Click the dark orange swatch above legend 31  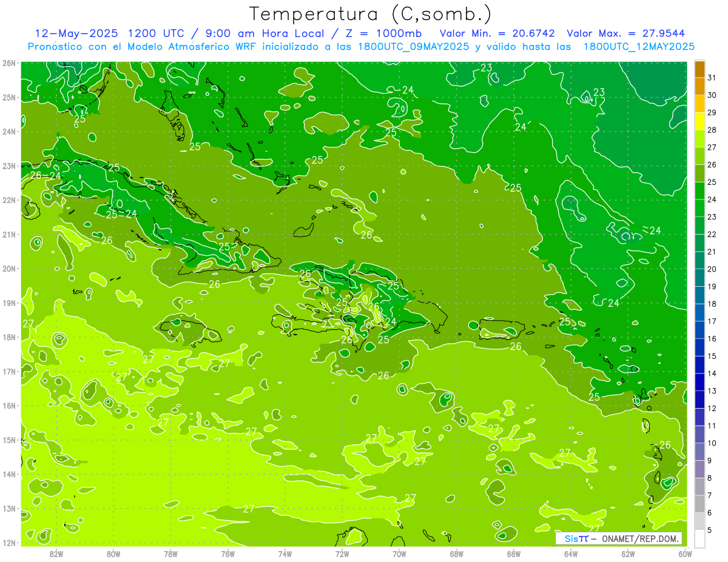(x=699, y=69)
